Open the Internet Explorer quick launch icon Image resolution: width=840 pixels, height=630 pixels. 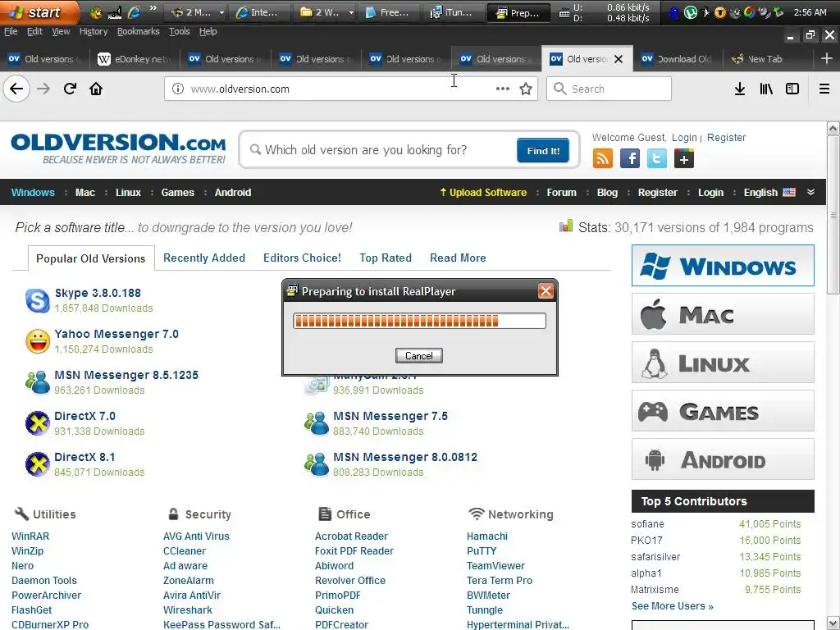click(x=134, y=12)
